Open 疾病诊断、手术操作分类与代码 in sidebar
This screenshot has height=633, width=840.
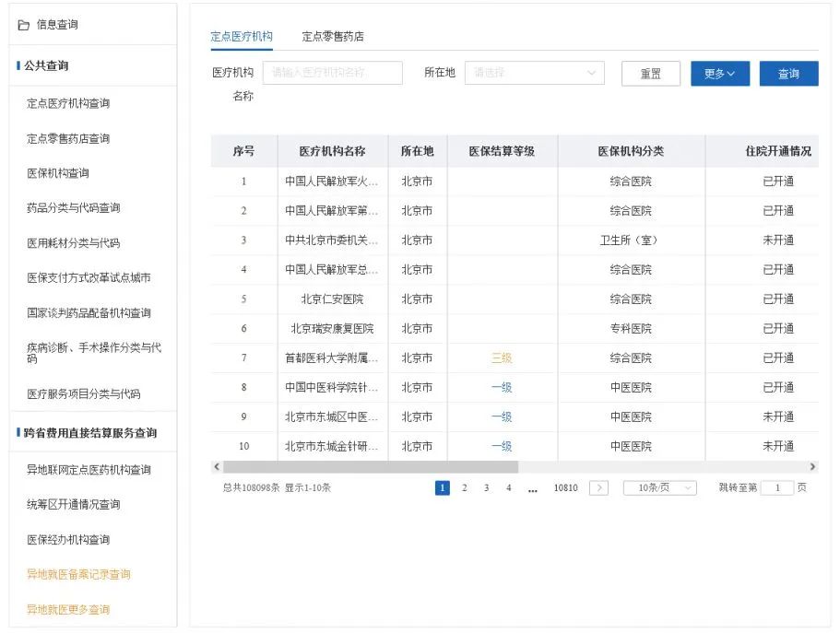[x=94, y=353]
